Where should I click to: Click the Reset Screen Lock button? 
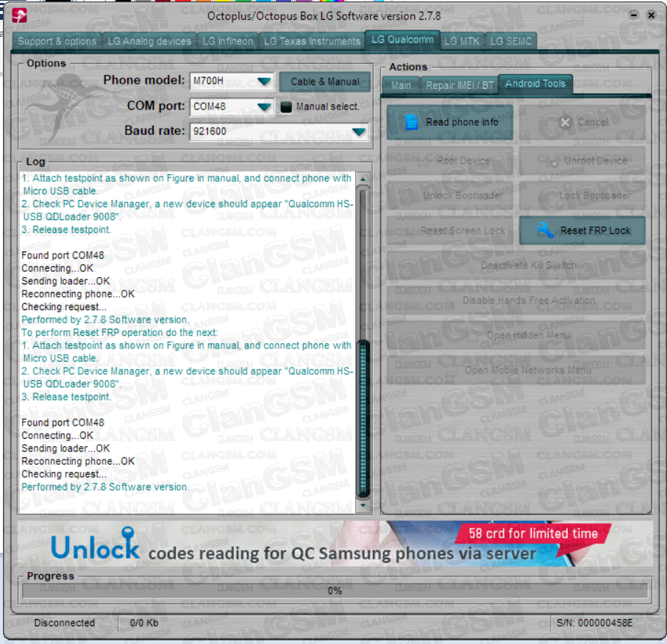[449, 231]
